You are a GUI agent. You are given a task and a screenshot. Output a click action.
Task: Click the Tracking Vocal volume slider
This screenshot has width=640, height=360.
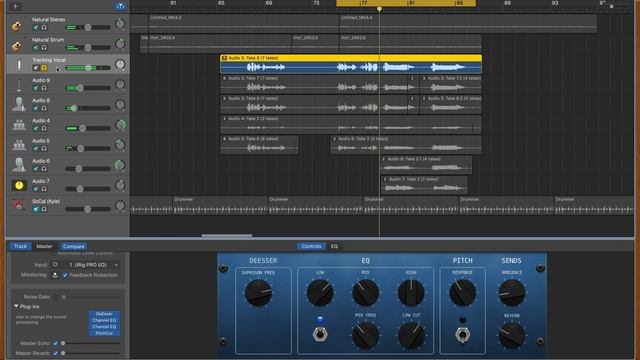[88, 68]
